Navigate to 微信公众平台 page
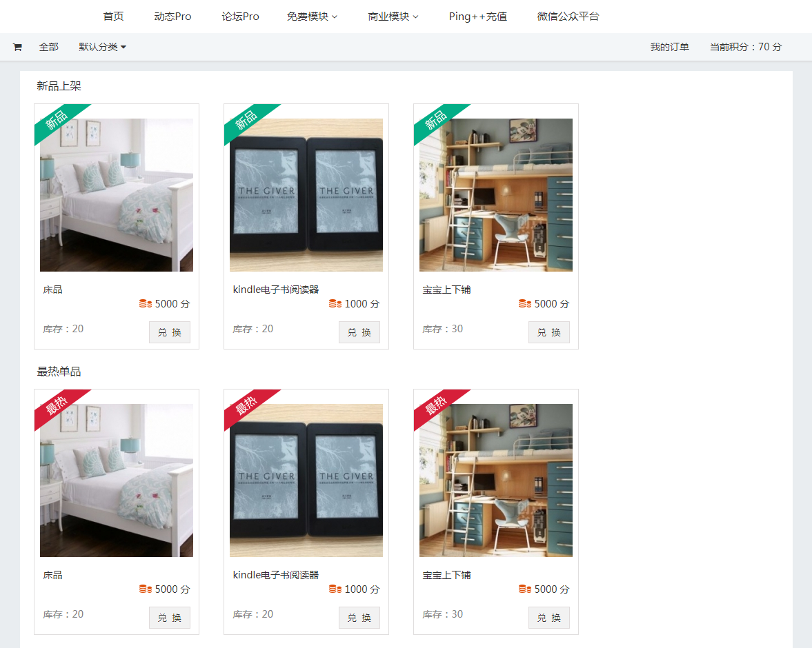The width and height of the screenshot is (812, 648). pyautogui.click(x=568, y=17)
